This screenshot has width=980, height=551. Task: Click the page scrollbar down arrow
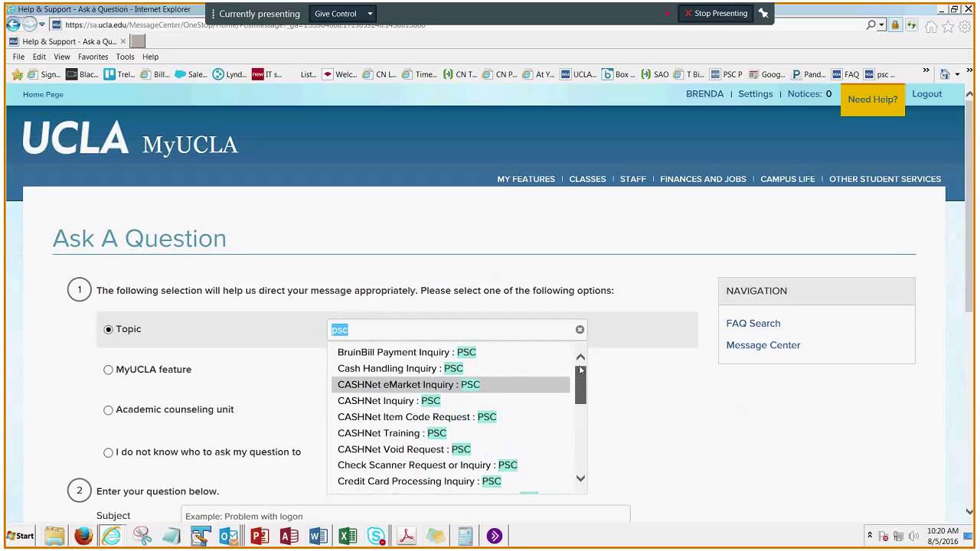pos(969,511)
